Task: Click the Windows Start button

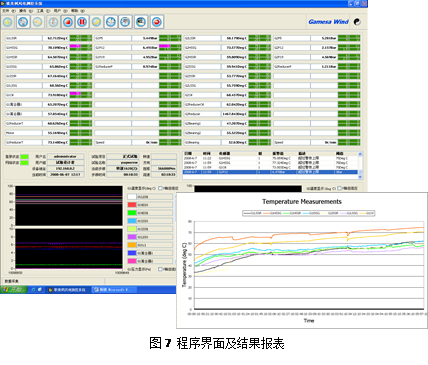Action: click(x=13, y=290)
